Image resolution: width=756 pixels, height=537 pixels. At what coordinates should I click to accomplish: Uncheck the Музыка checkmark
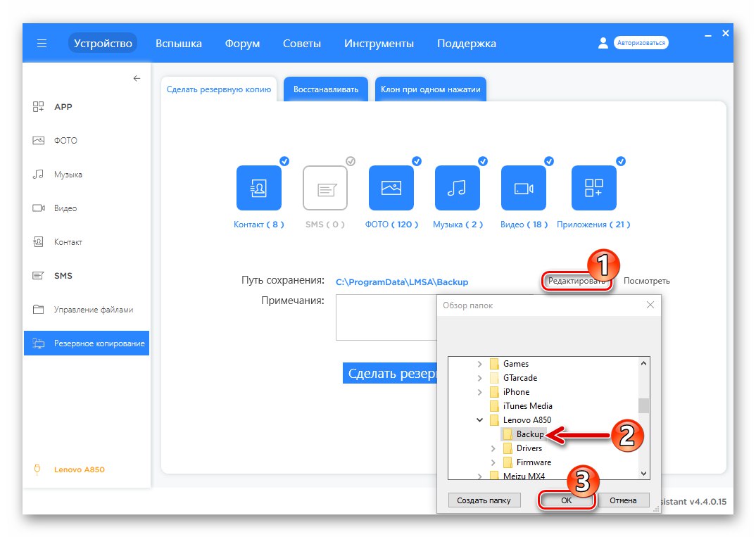pyautogui.click(x=483, y=161)
